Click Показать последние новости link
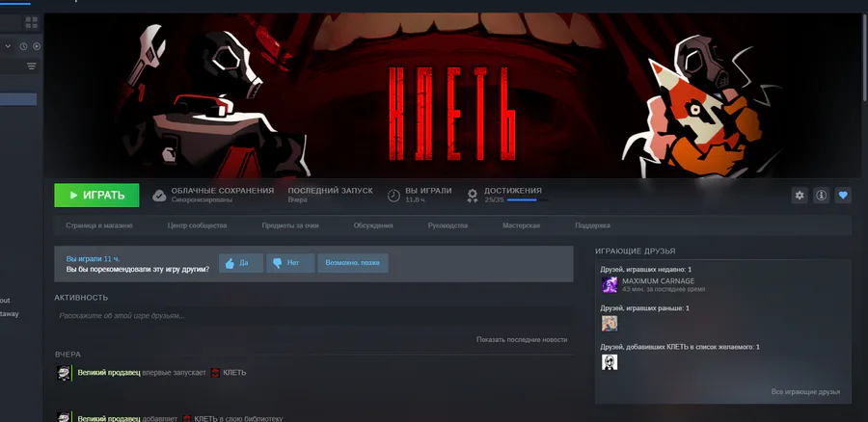This screenshot has height=422, width=868. pyautogui.click(x=522, y=339)
